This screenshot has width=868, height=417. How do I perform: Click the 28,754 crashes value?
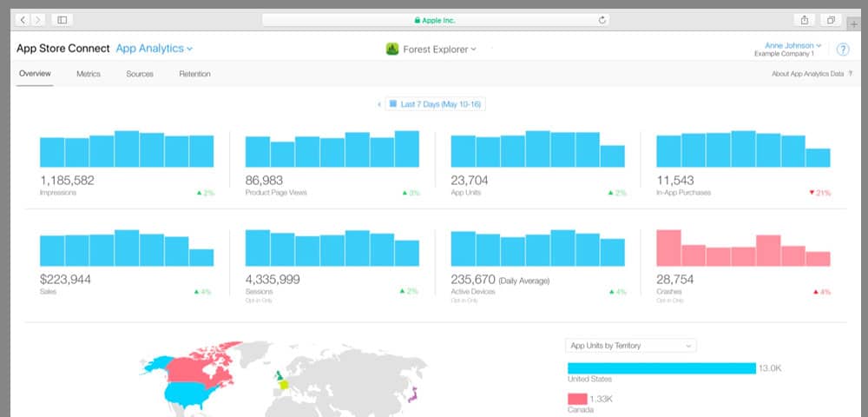click(674, 280)
